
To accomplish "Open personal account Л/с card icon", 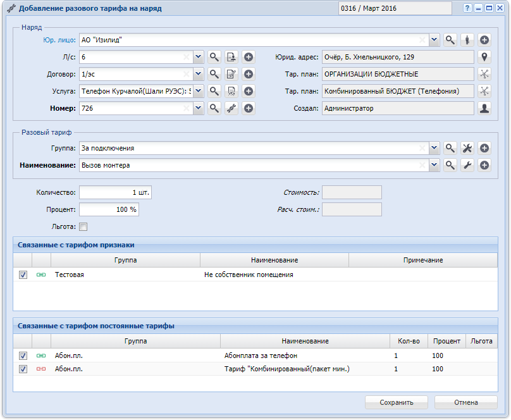I will click(x=231, y=57).
